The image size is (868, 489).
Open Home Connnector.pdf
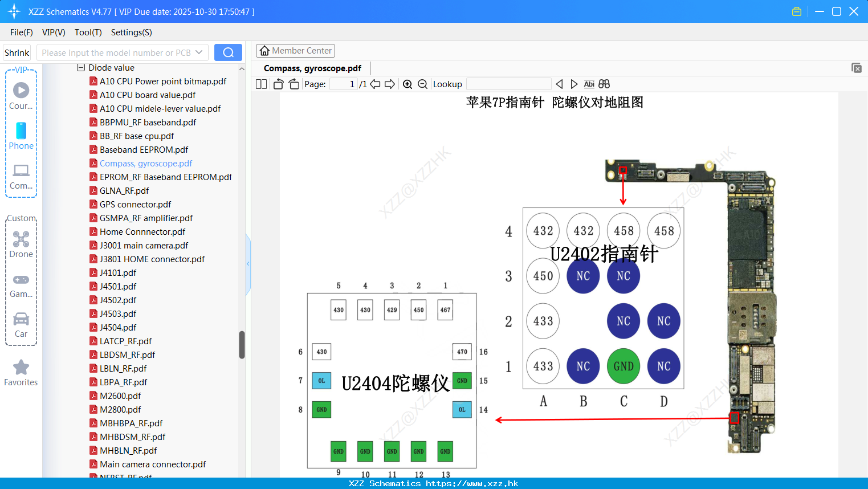(x=142, y=232)
